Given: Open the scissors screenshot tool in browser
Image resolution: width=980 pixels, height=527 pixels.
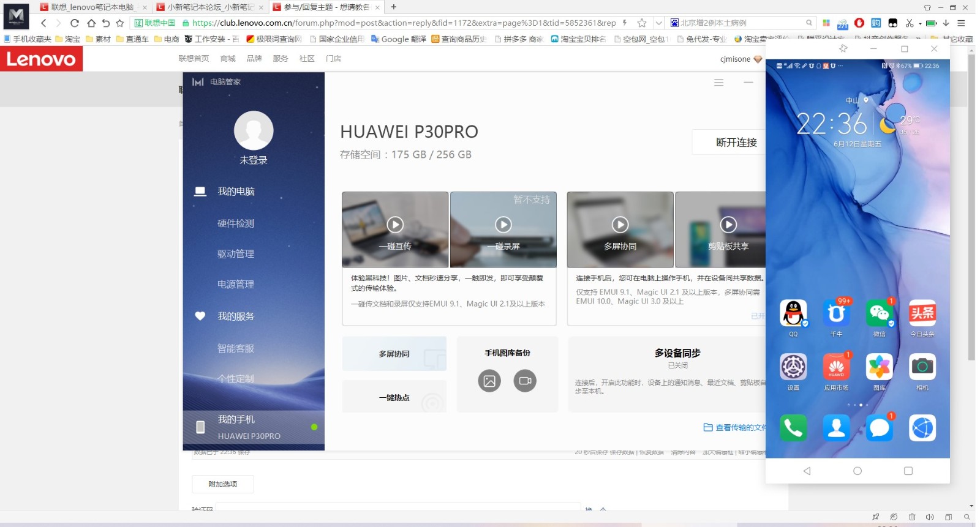Looking at the screenshot, I should [x=910, y=23].
